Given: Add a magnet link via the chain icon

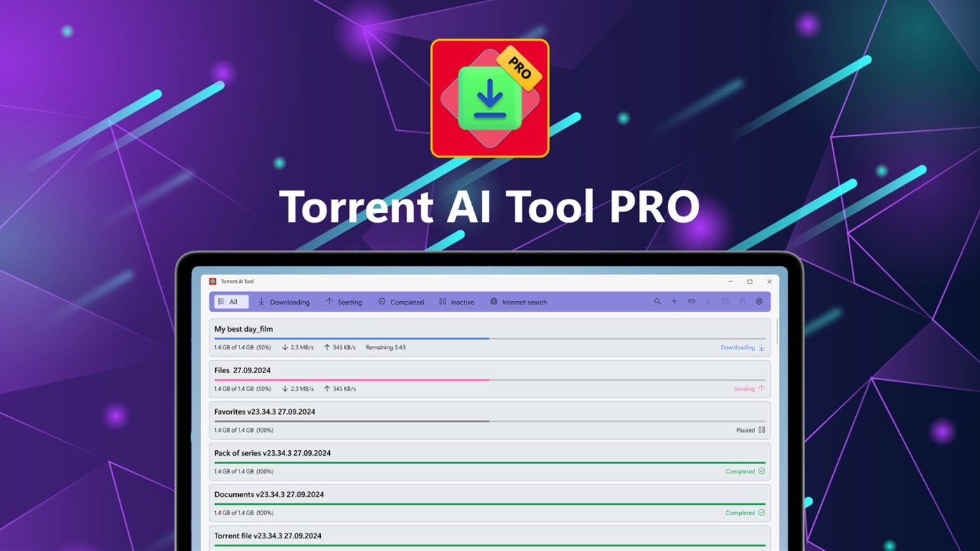Looking at the screenshot, I should (691, 301).
